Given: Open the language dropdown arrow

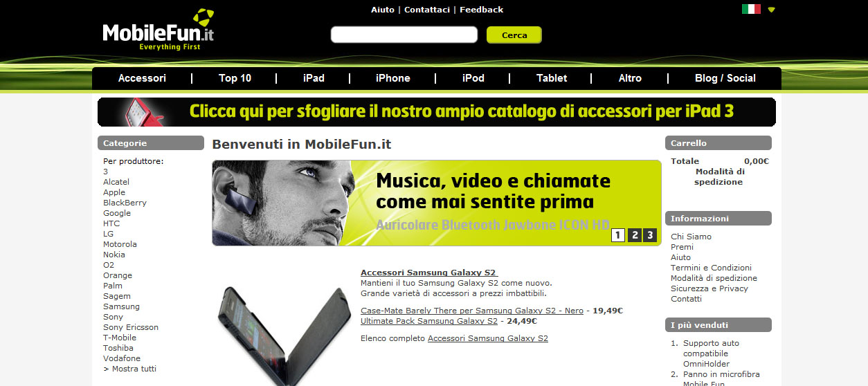Looking at the screenshot, I should pos(772,10).
